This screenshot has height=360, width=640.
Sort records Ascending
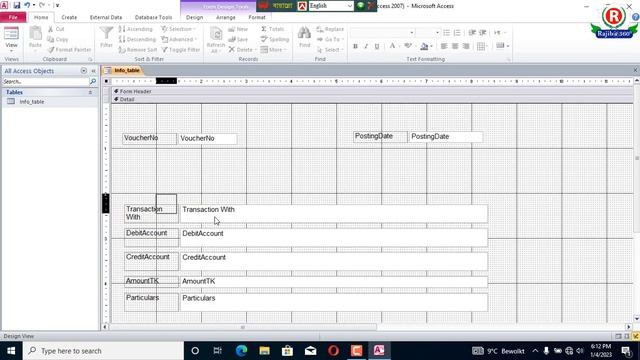pos(136,29)
